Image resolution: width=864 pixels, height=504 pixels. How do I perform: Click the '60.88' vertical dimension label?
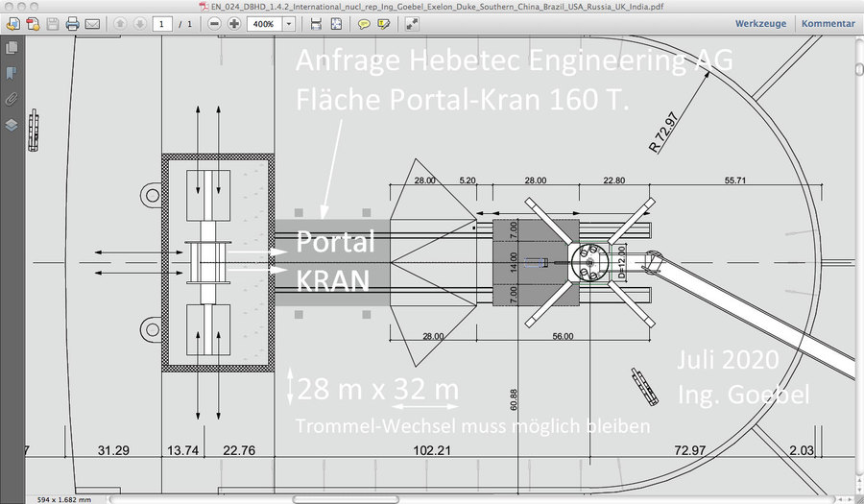pyautogui.click(x=514, y=400)
